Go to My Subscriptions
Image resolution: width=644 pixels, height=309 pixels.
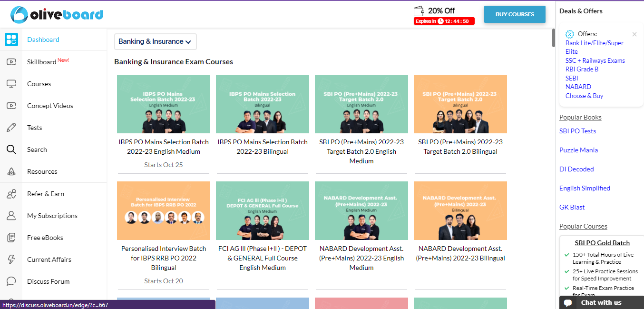tap(52, 216)
